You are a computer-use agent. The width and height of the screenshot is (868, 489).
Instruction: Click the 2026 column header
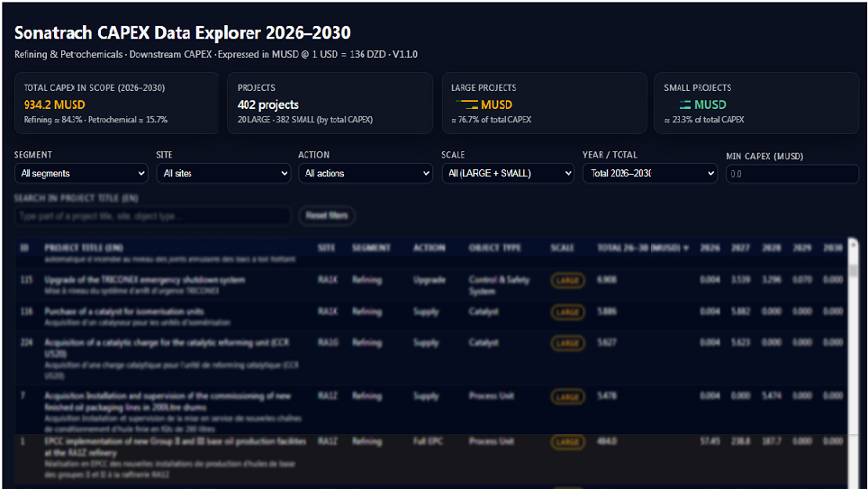(x=710, y=248)
